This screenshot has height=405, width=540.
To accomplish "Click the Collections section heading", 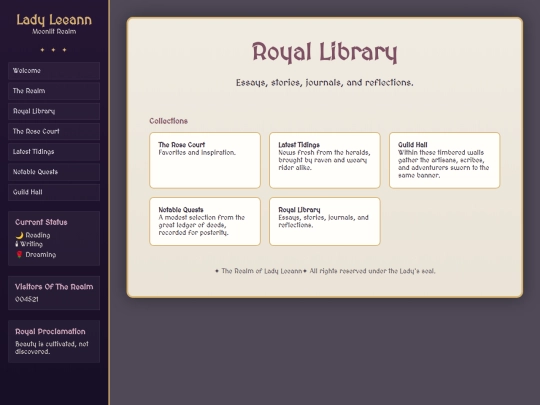I will 168,121.
